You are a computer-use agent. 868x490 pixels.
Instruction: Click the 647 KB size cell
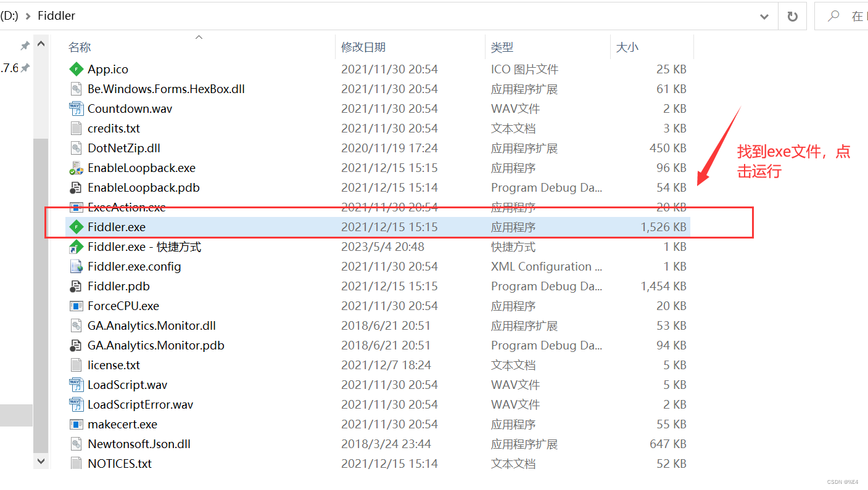(668, 444)
